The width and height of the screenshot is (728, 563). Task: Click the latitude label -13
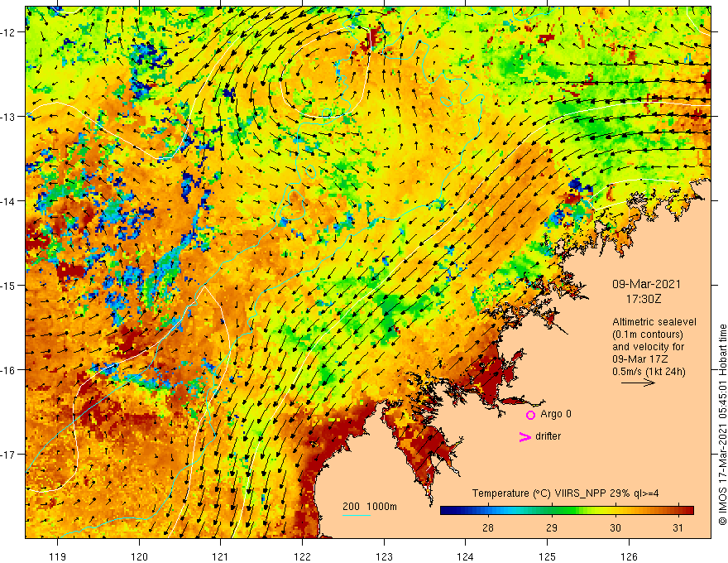9,117
